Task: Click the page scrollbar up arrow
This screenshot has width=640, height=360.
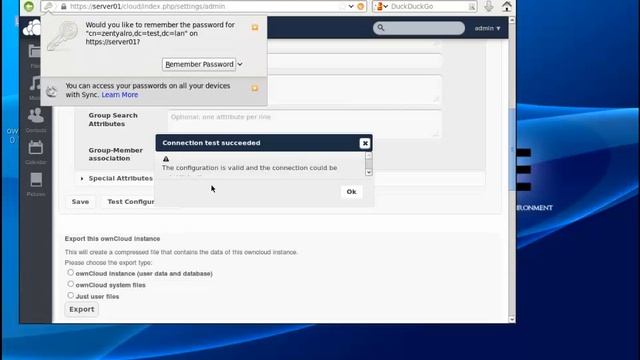Action: pos(512,20)
